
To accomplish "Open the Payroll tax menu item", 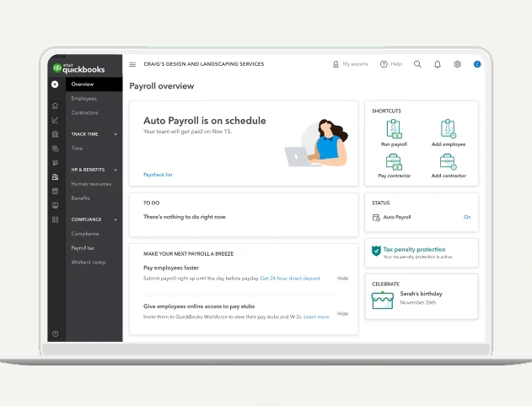I will point(83,248).
